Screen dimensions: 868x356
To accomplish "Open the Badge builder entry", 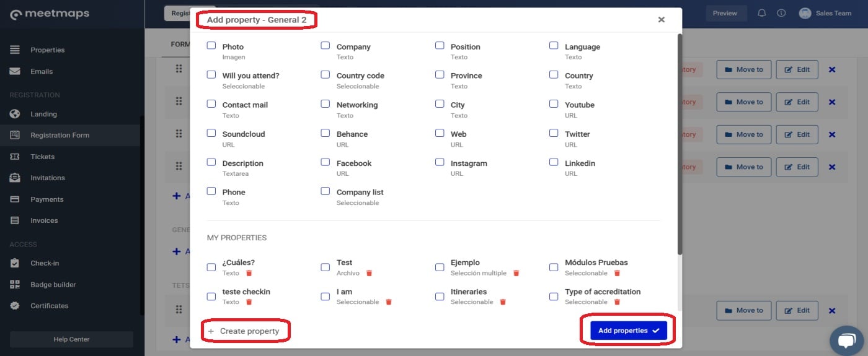I will pos(53,285).
